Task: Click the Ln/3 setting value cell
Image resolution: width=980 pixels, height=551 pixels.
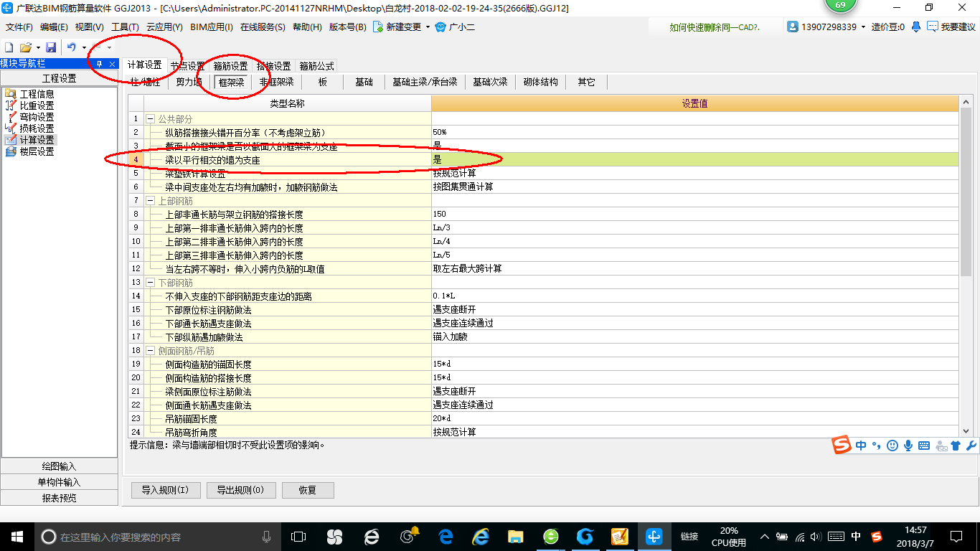Action: 694,228
